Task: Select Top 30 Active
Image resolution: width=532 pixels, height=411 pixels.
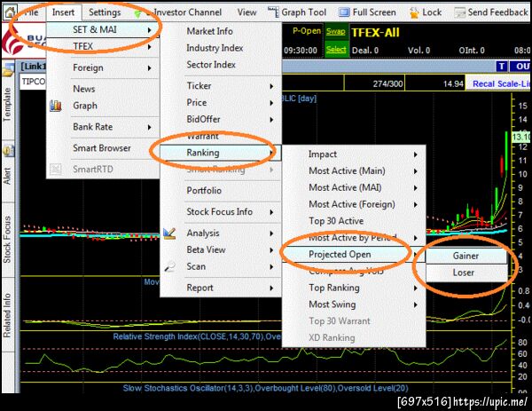Action: (354, 221)
